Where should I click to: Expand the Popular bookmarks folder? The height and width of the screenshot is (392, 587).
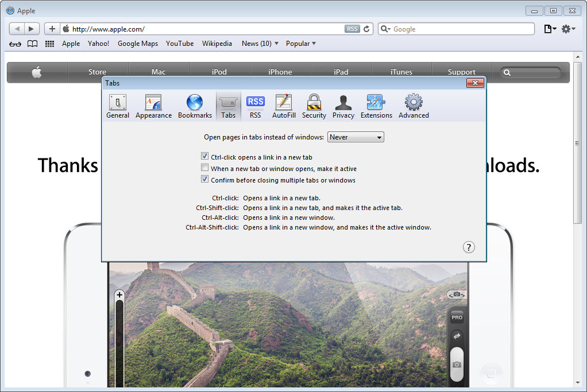point(300,44)
